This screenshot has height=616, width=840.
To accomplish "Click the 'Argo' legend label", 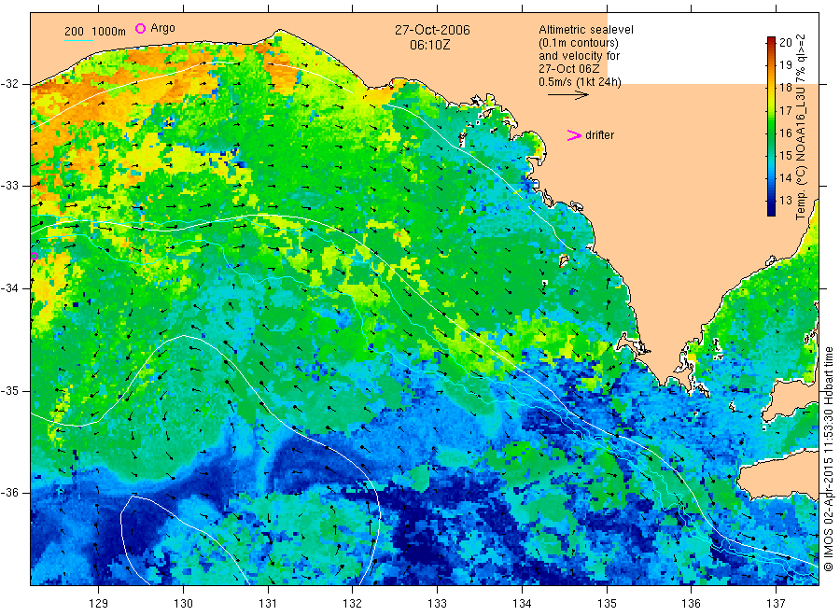I will [162, 28].
